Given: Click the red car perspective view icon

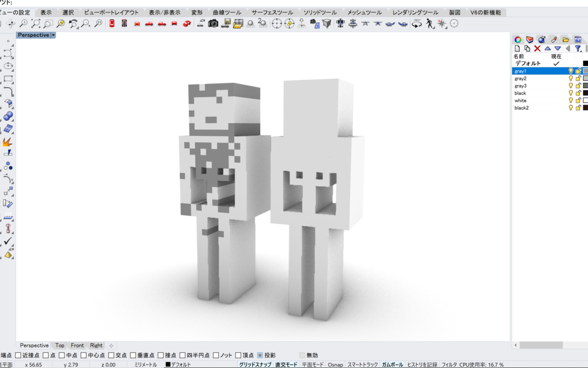Looking at the screenshot, I should pos(187,24).
